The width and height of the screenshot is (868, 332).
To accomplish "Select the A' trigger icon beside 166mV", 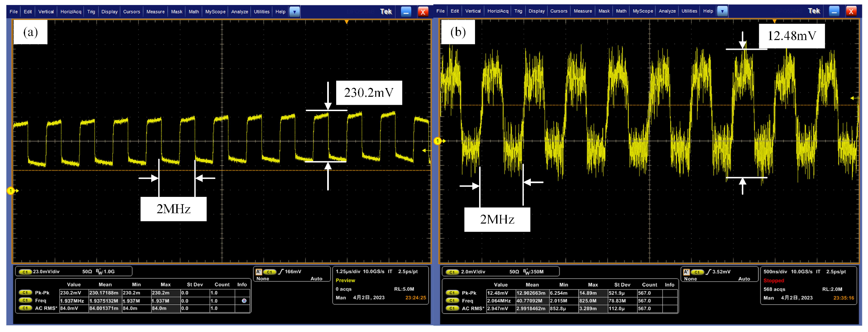I will point(258,272).
